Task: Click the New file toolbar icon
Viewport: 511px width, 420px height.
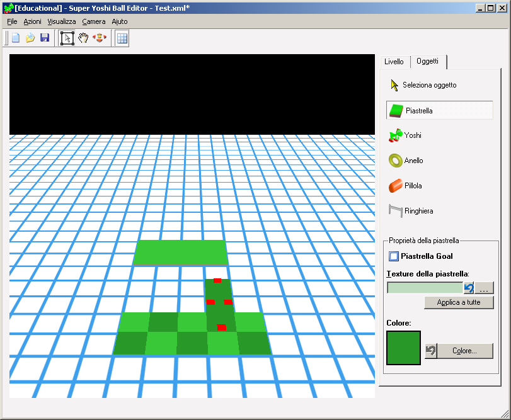Action: point(15,38)
